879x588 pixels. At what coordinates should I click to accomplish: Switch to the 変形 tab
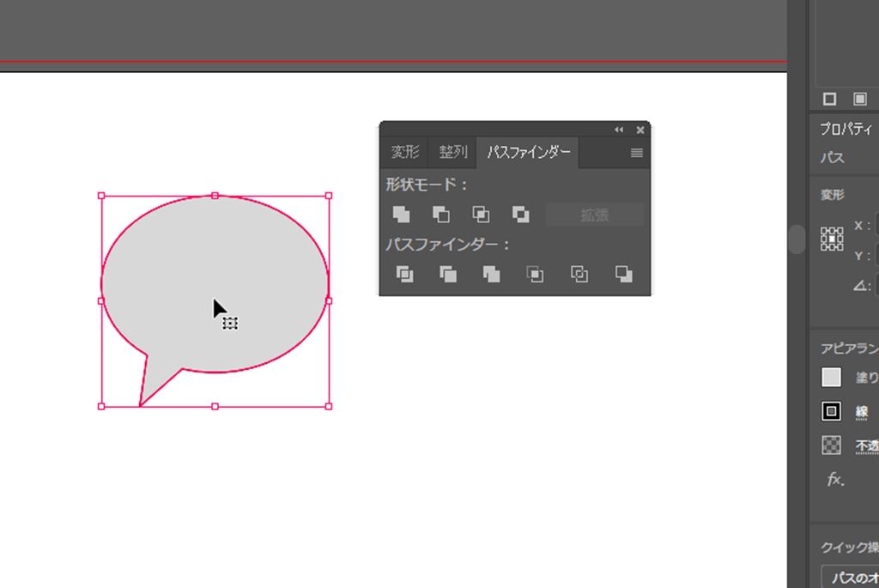405,153
